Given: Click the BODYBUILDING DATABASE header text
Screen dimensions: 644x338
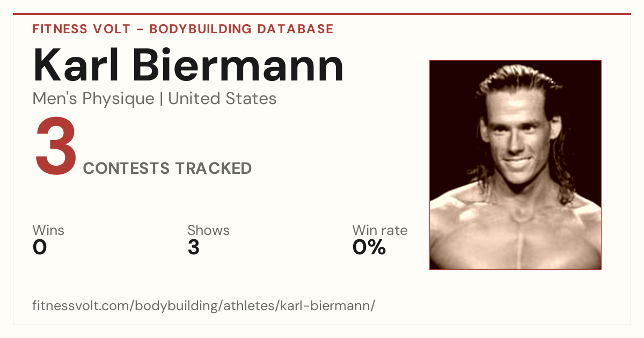Looking at the screenshot, I should (241, 29).
